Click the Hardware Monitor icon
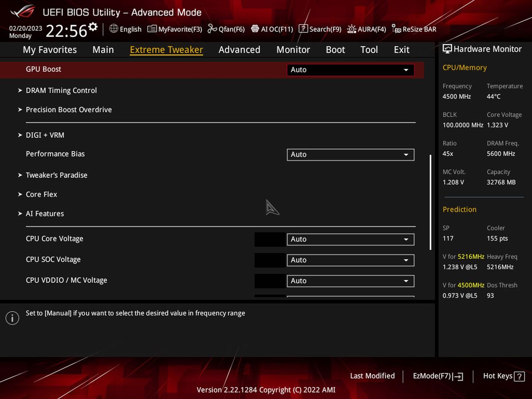 447,49
